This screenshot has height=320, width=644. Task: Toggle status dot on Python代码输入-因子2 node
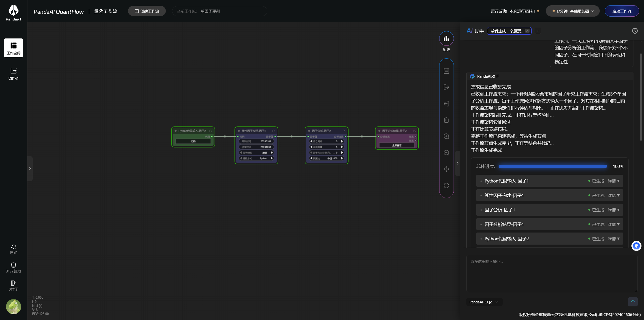176,131
